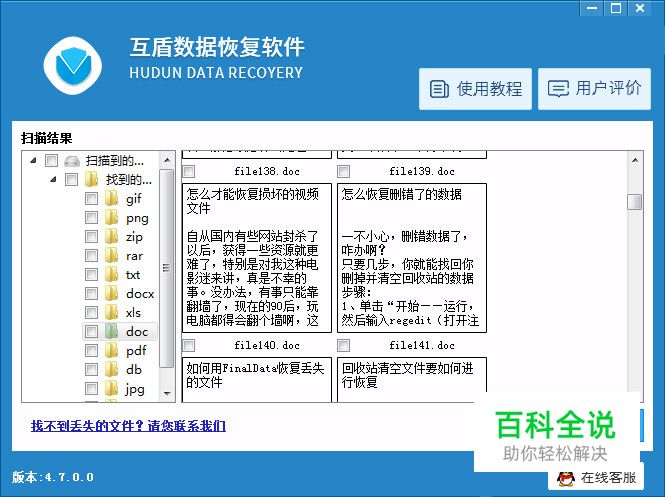Select the gif folder icon
Viewport: 665px width, 497px height.
coord(111,198)
